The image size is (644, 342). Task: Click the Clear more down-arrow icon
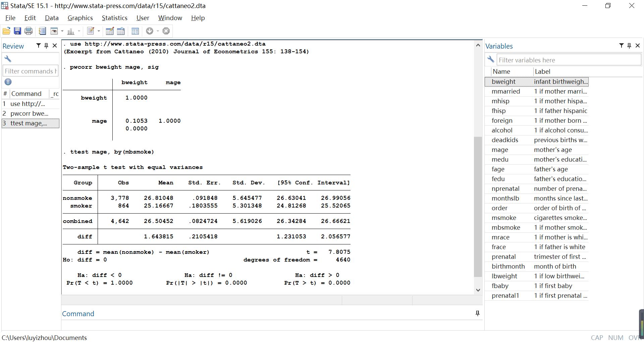click(x=150, y=31)
